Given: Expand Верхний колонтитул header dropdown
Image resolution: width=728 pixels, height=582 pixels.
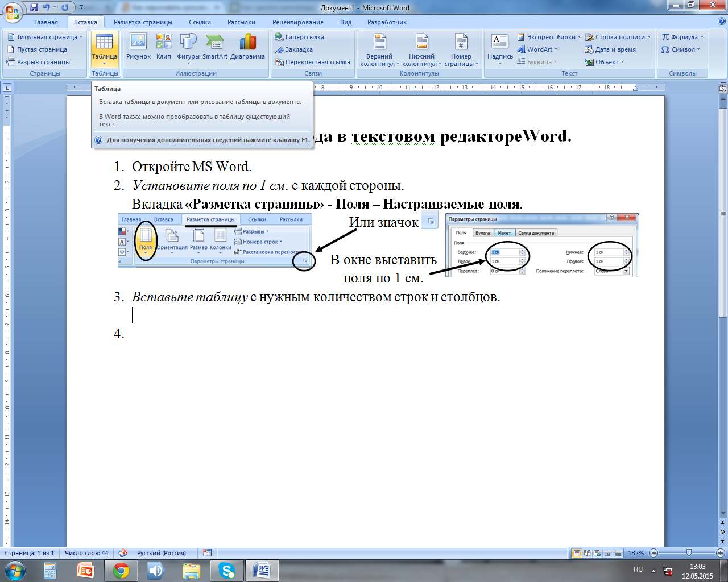Looking at the screenshot, I should click(x=379, y=50).
